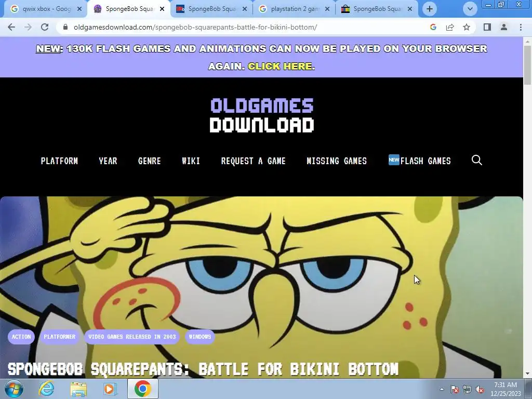Click the page vertical scrollbar thumb

[528, 65]
